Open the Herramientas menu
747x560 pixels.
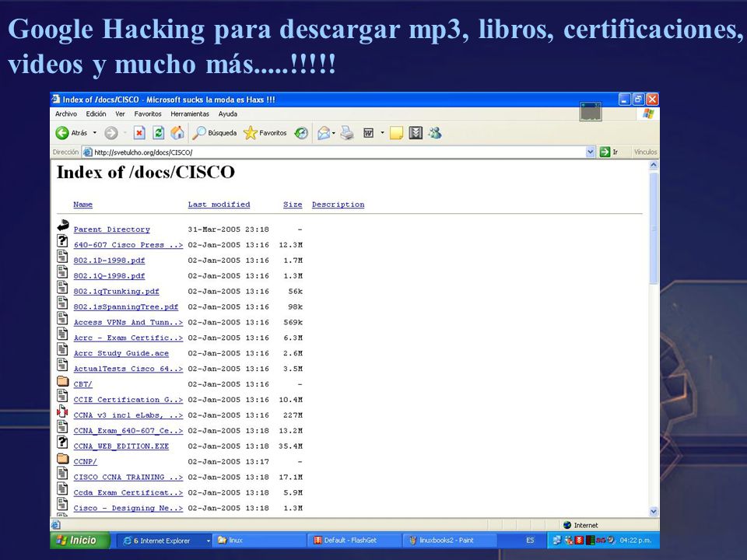[x=190, y=114]
